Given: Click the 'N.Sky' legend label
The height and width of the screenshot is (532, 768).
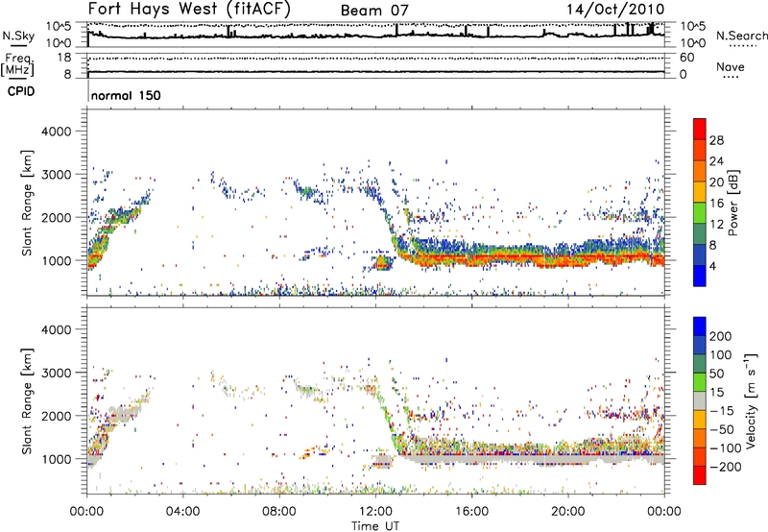Looking at the screenshot, I should pos(18,36).
